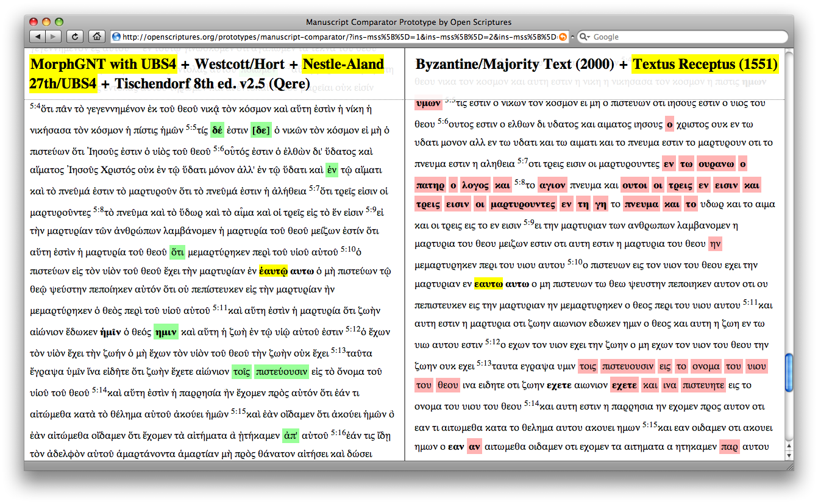The height and width of the screenshot is (504, 818).
Task: Click pink 'αγιον' in the right pane
Action: click(x=552, y=184)
